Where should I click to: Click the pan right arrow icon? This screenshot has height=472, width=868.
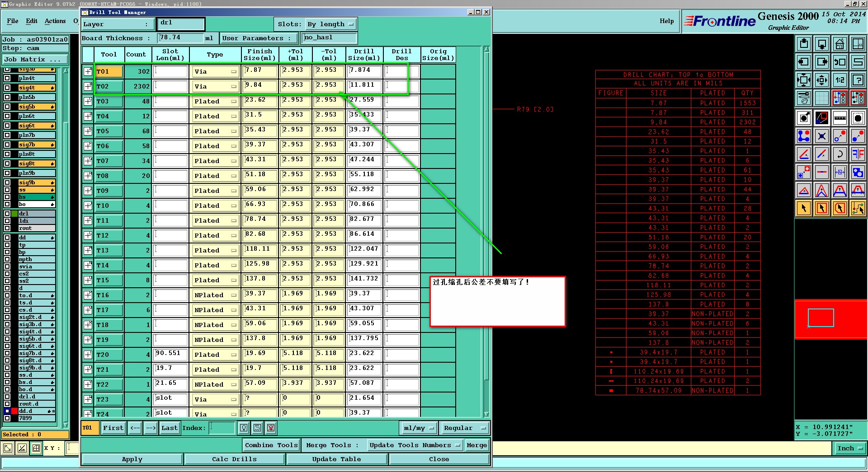[x=821, y=62]
